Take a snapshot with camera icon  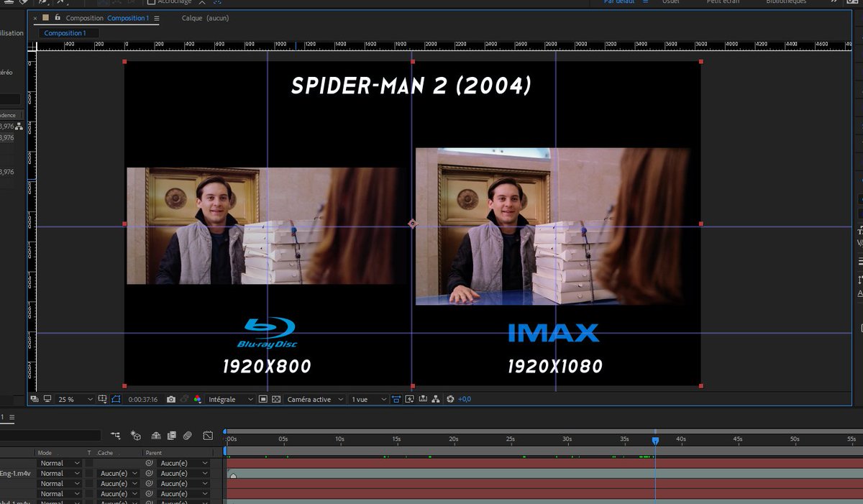point(171,399)
